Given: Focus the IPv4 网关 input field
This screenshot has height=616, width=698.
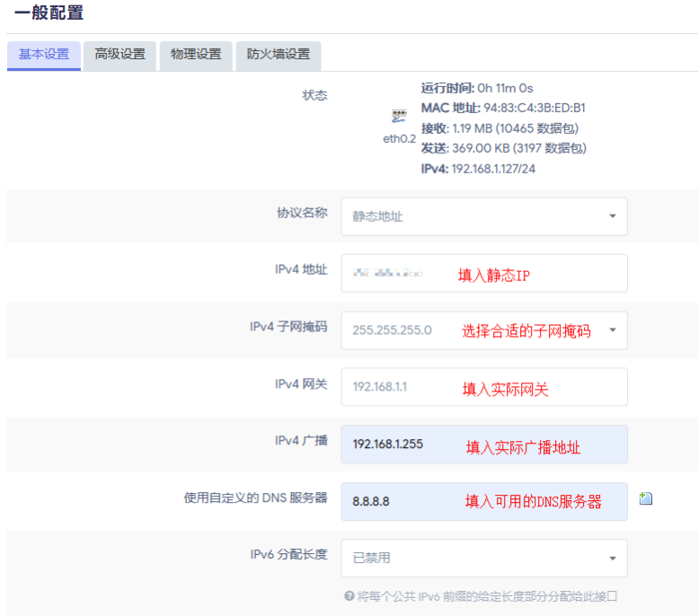Looking at the screenshot, I should (483, 387).
